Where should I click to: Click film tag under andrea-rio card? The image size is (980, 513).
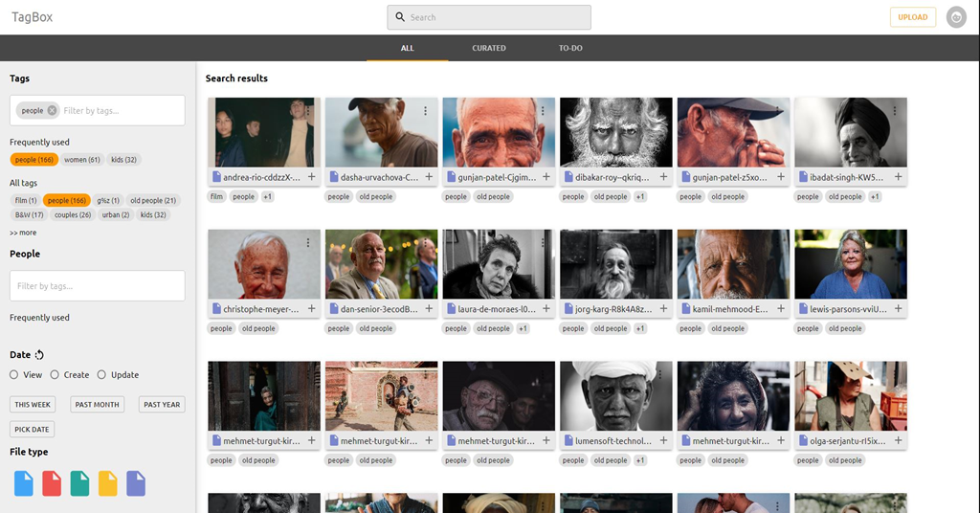point(216,197)
